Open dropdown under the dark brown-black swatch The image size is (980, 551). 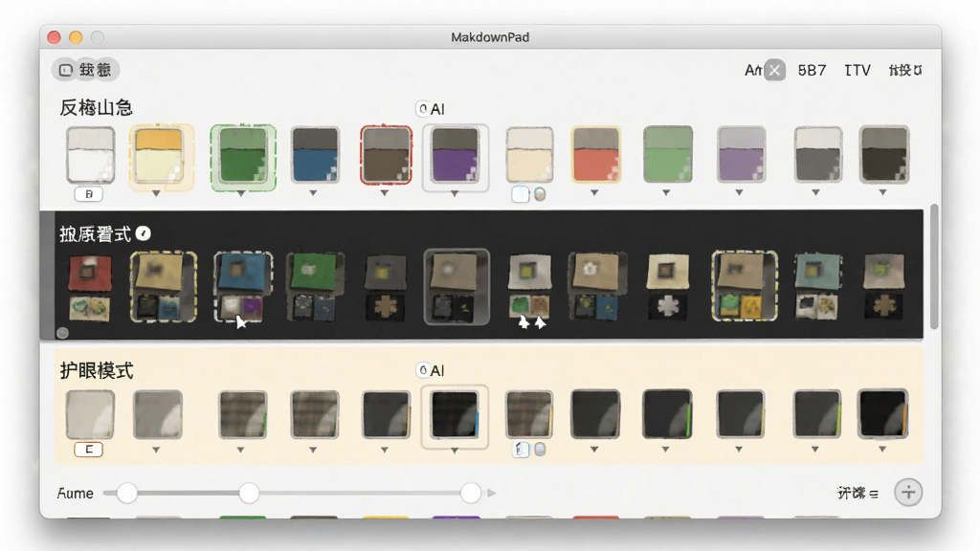[882, 193]
